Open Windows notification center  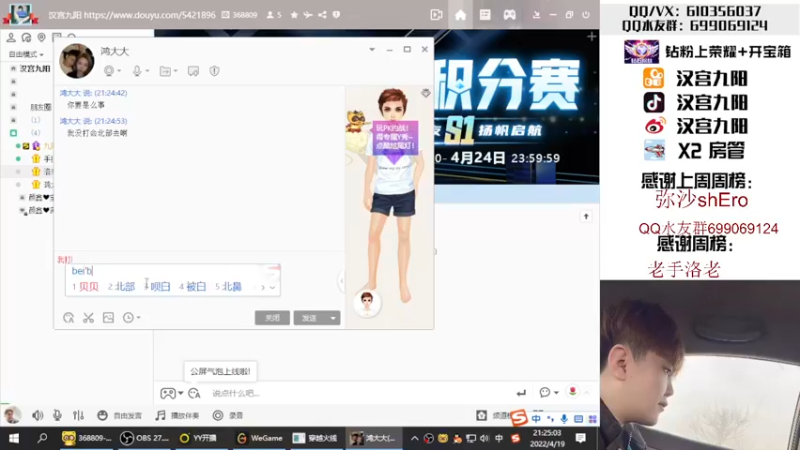click(x=581, y=438)
